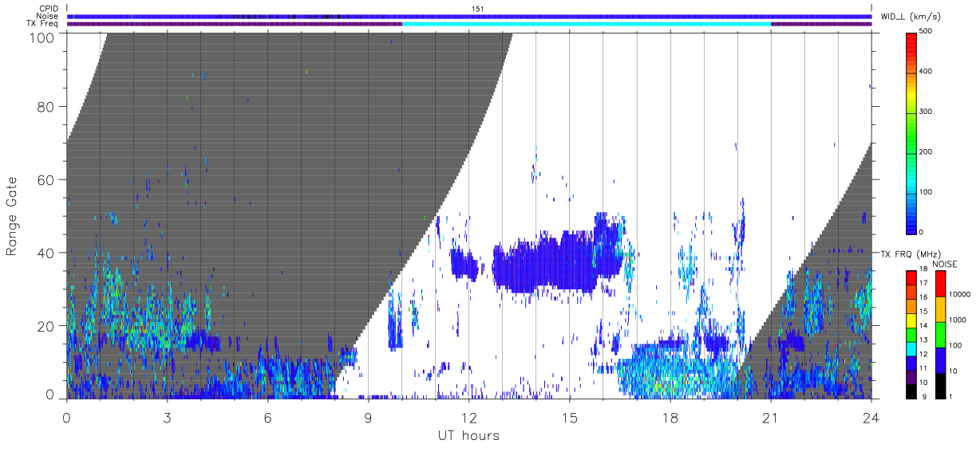980x452 pixels.
Task: Click the 'TX FRQ (MHz)' legend title
Action: tap(911, 254)
